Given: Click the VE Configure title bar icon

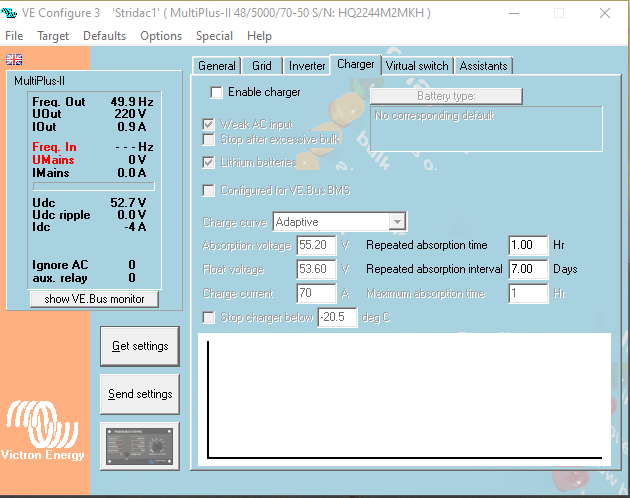Looking at the screenshot, I should [11, 13].
